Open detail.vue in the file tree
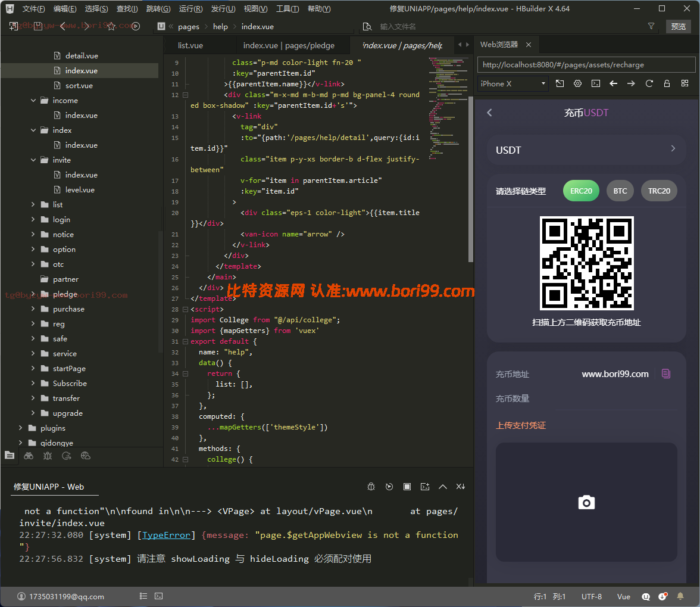700x607 pixels. [82, 56]
